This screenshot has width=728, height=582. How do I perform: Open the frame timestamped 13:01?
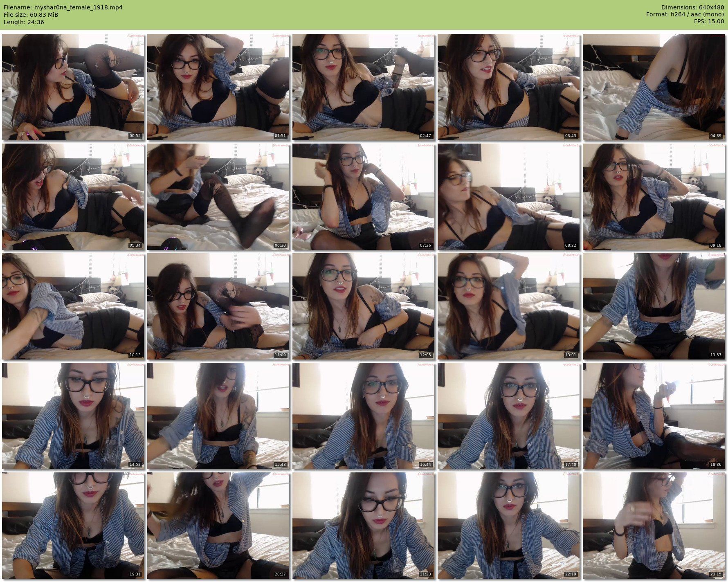[x=508, y=306]
